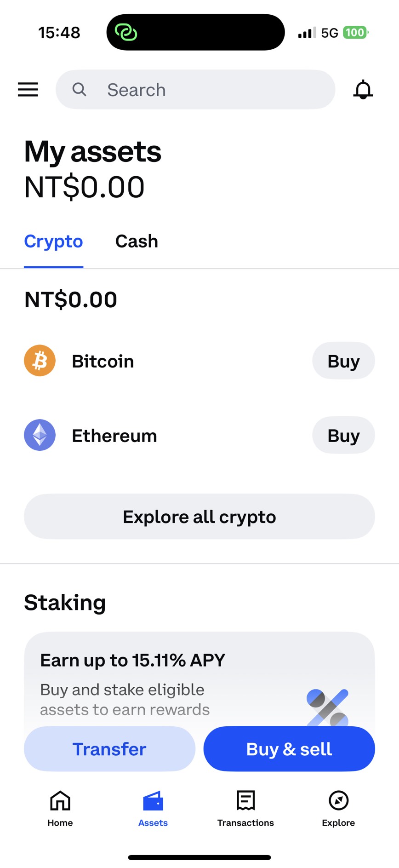This screenshot has height=868, width=399.
Task: Tap the Ethereum coin icon
Action: click(40, 435)
